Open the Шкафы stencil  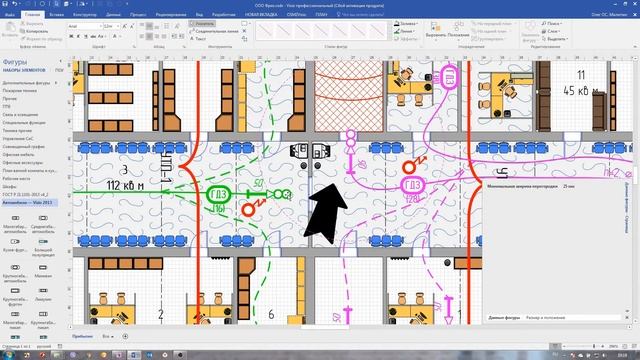click(x=9, y=187)
